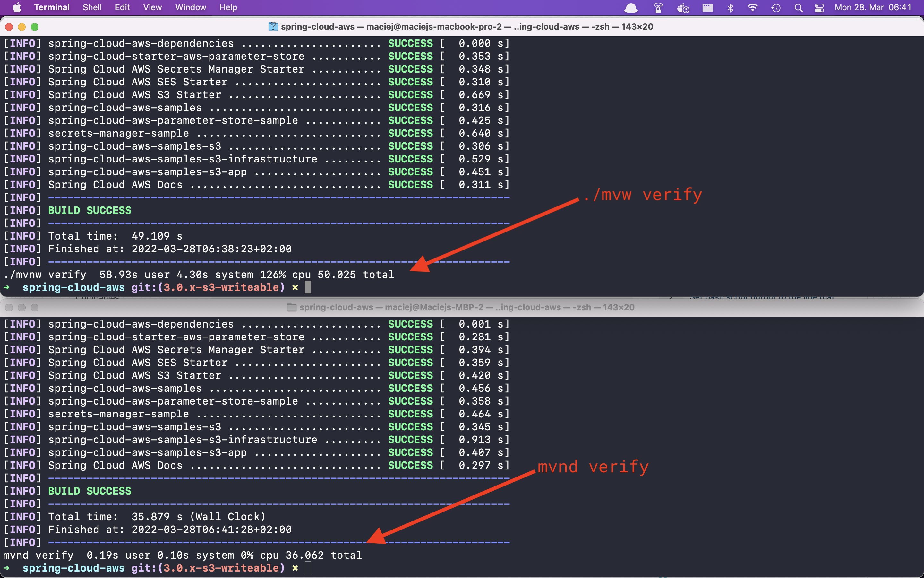924x578 pixels.
Task: Click the bottom terminal's inactive zoom button
Action: (x=35, y=307)
